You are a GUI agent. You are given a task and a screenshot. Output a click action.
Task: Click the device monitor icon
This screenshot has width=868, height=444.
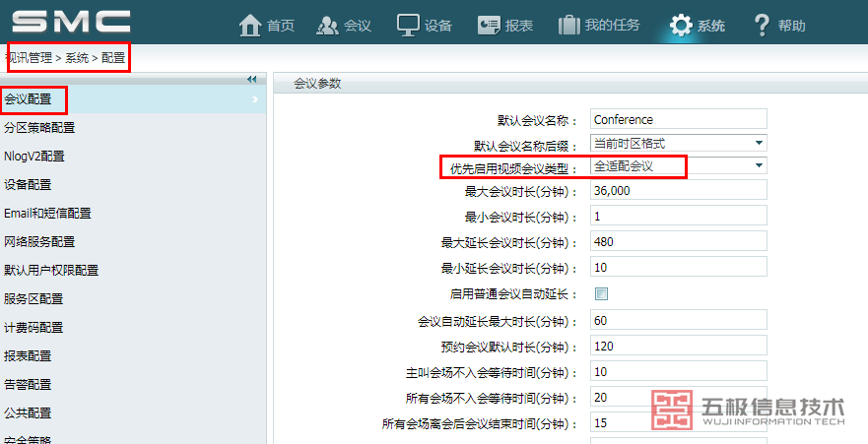tap(408, 26)
